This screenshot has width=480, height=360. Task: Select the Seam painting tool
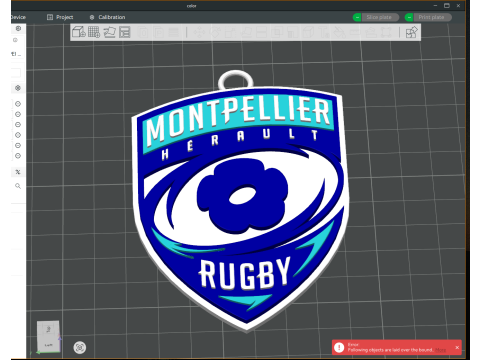[x=308, y=32]
